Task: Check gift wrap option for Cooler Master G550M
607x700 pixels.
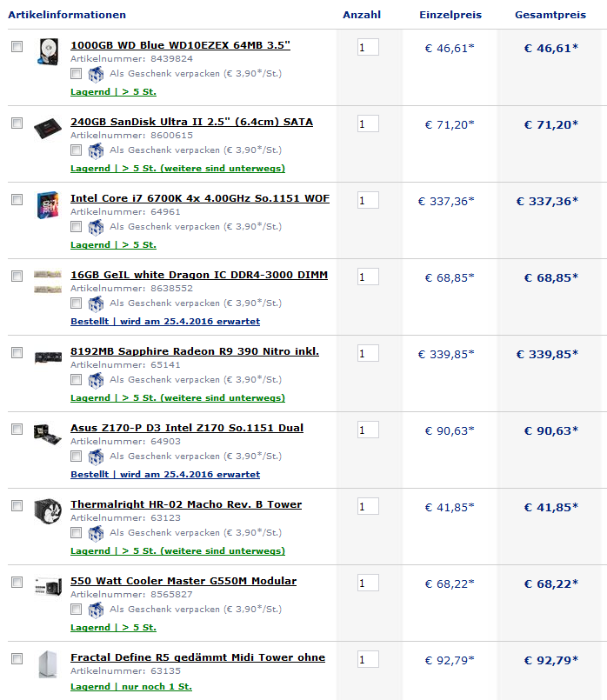Action: [77, 610]
